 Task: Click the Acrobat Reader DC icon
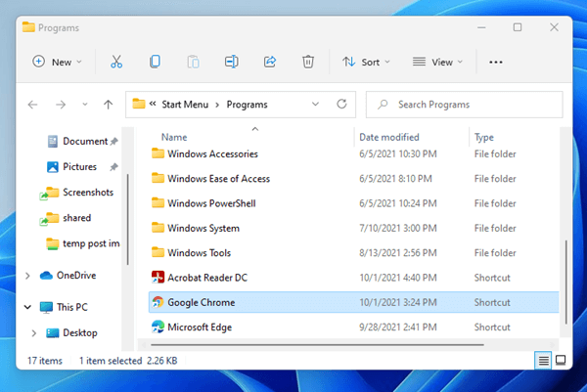coord(158,278)
